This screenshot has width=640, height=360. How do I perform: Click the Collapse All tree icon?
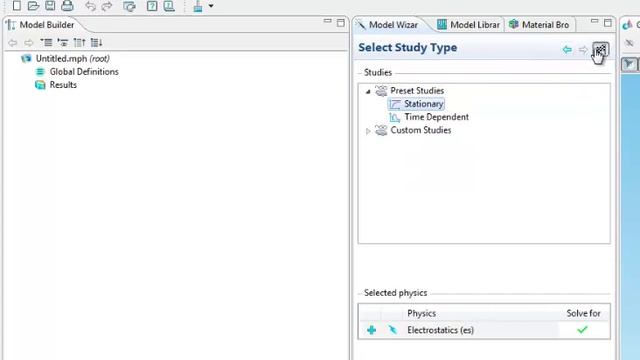(x=63, y=42)
